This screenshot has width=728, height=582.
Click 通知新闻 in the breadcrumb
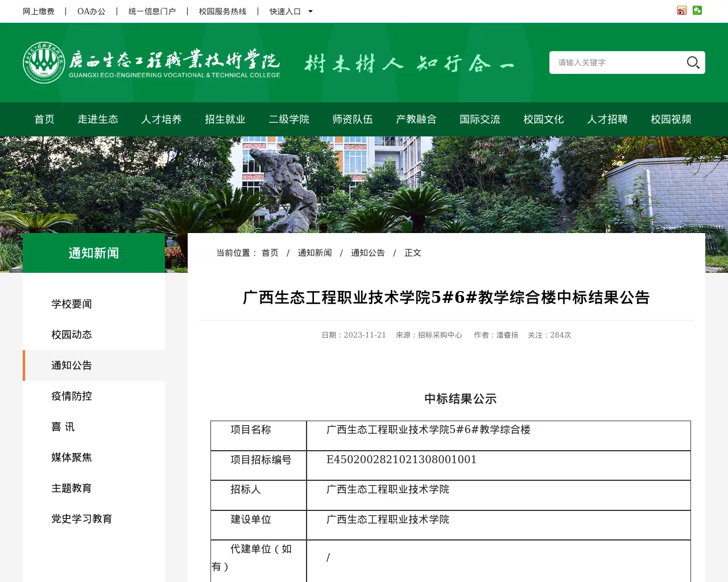click(315, 253)
